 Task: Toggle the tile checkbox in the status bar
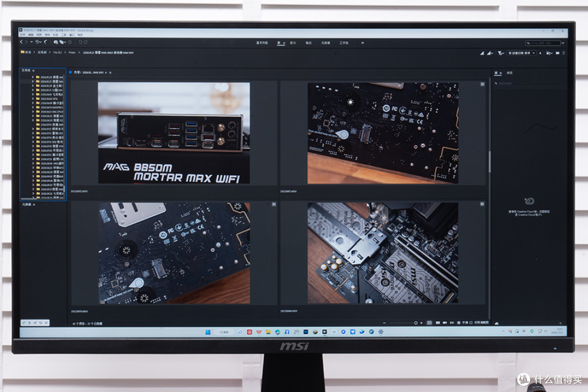(x=459, y=323)
